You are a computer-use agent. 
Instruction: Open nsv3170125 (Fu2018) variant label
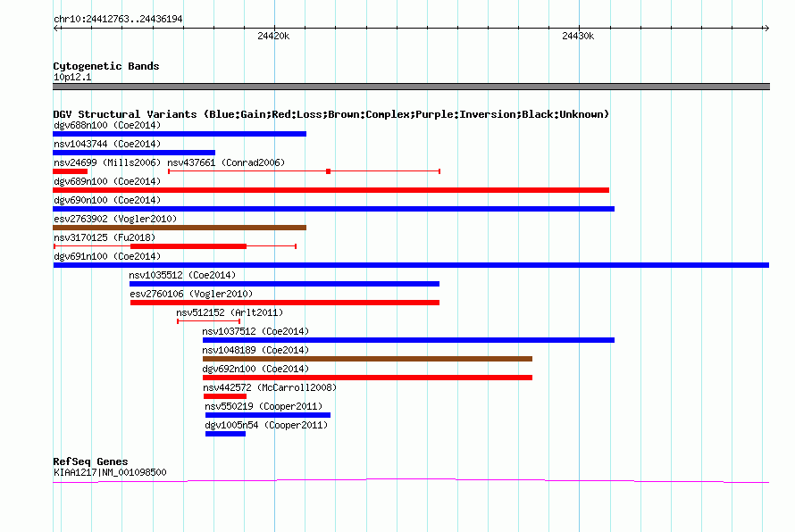coord(105,237)
